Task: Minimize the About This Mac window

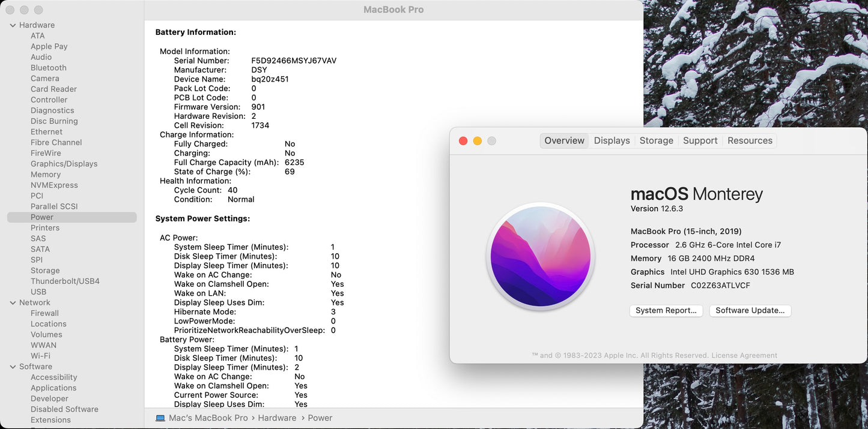Action: coord(478,141)
